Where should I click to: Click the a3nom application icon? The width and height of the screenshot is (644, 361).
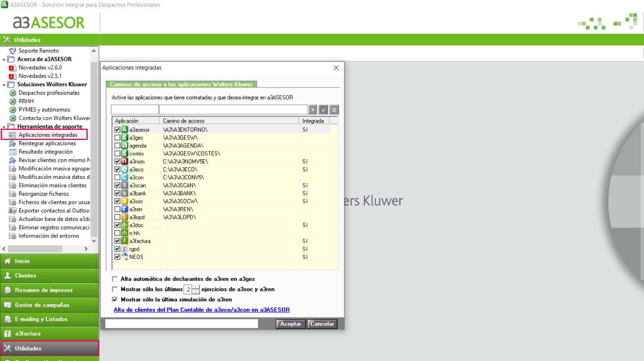(x=125, y=161)
